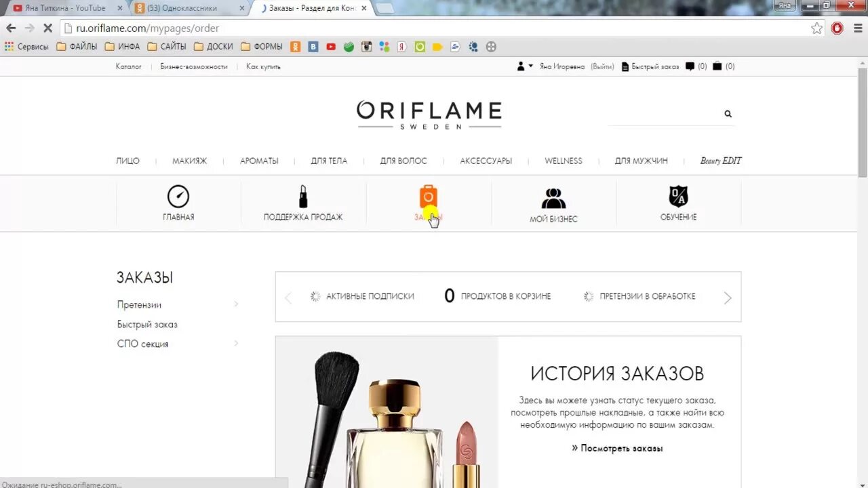Select the WELLNESS category menu
Screen dimensions: 868x488
click(564, 161)
